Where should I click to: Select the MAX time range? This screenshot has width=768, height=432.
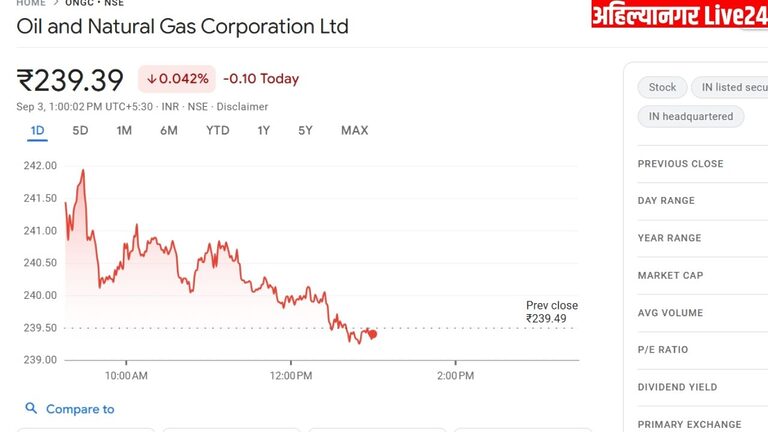tap(354, 130)
